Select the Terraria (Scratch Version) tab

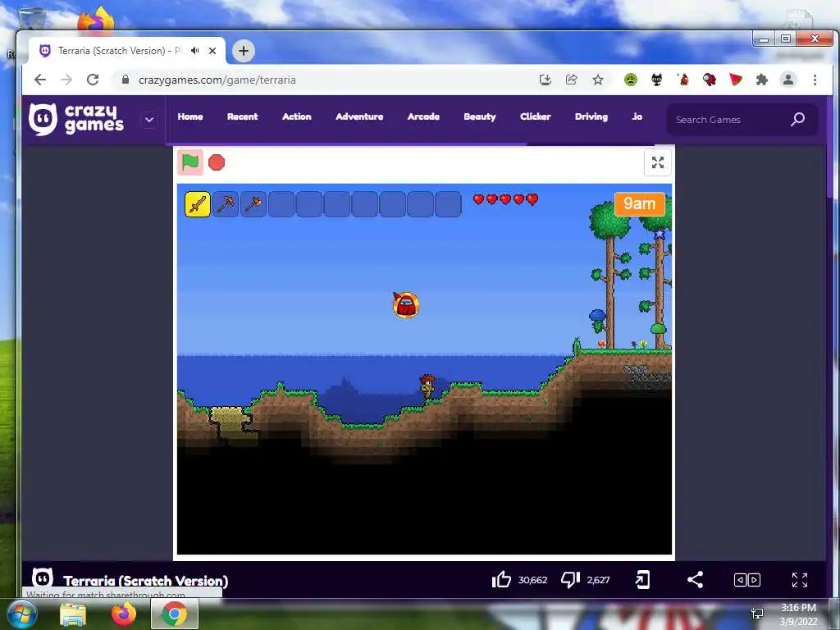[x=126, y=51]
